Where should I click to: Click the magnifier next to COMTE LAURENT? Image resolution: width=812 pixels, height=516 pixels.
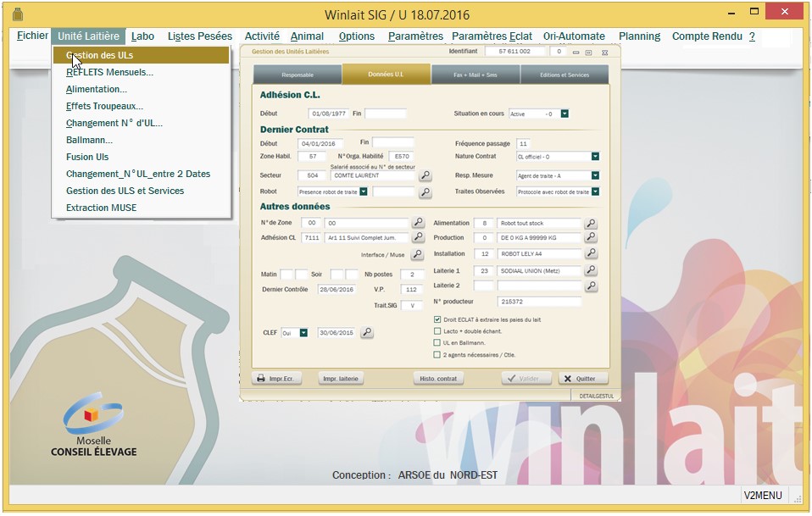pos(425,175)
